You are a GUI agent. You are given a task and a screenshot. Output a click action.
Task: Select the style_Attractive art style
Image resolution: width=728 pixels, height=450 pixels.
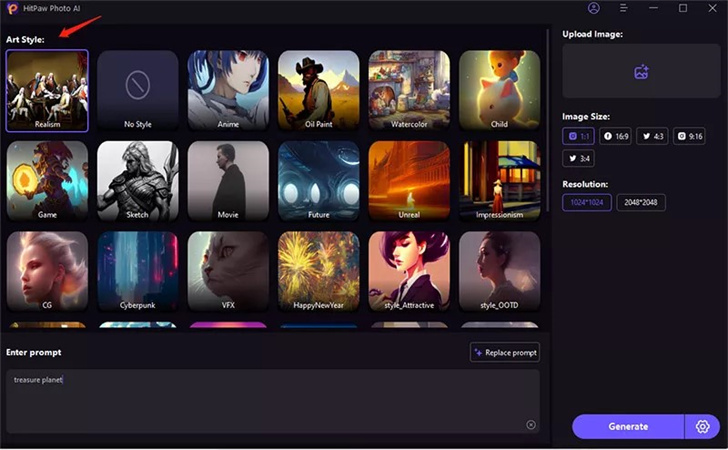coord(409,272)
